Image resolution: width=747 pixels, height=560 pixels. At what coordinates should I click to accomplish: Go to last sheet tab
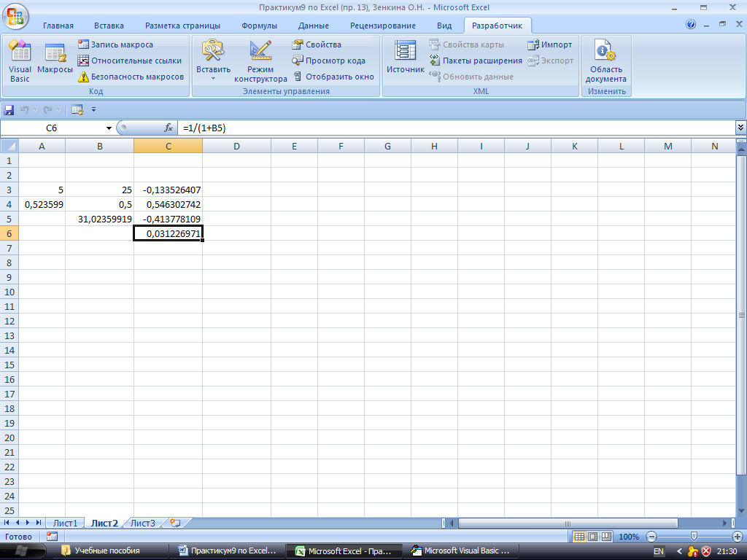tap(39, 523)
